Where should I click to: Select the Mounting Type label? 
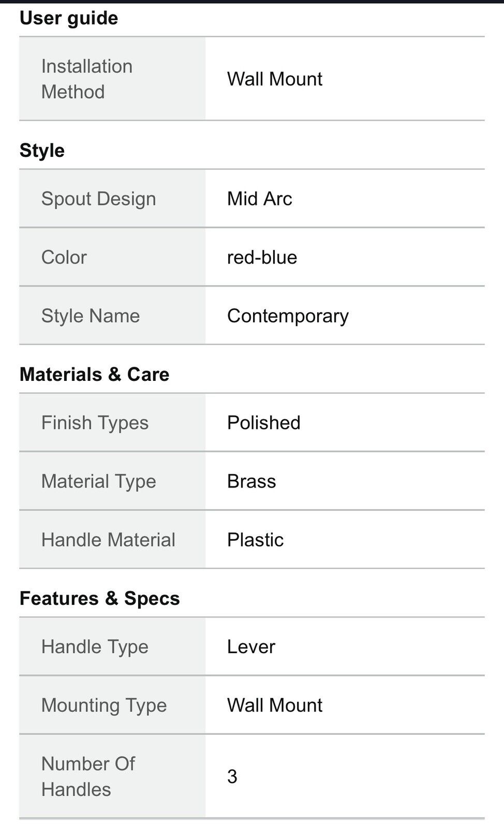click(x=104, y=705)
